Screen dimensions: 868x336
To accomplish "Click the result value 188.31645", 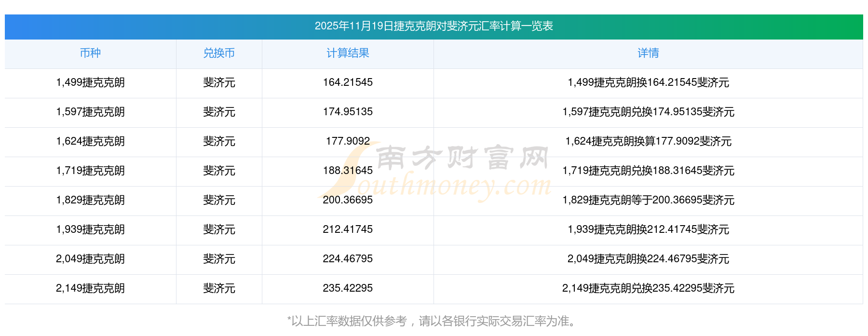I will pos(348,171).
